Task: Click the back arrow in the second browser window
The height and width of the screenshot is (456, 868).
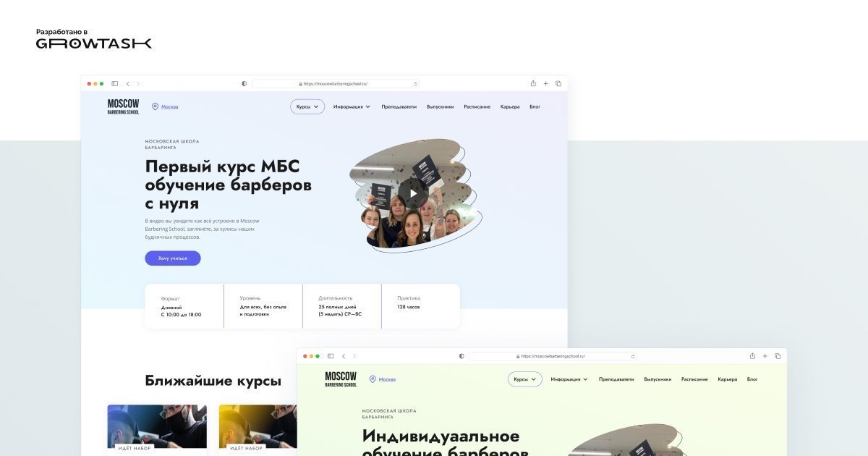Action: pyautogui.click(x=342, y=356)
